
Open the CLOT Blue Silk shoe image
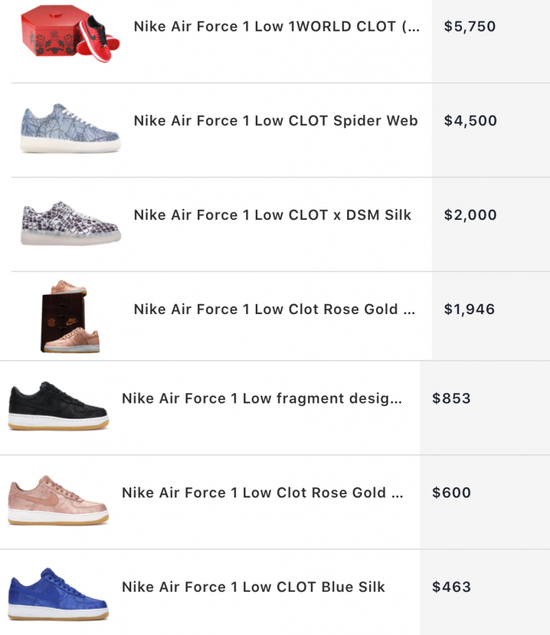[58, 594]
